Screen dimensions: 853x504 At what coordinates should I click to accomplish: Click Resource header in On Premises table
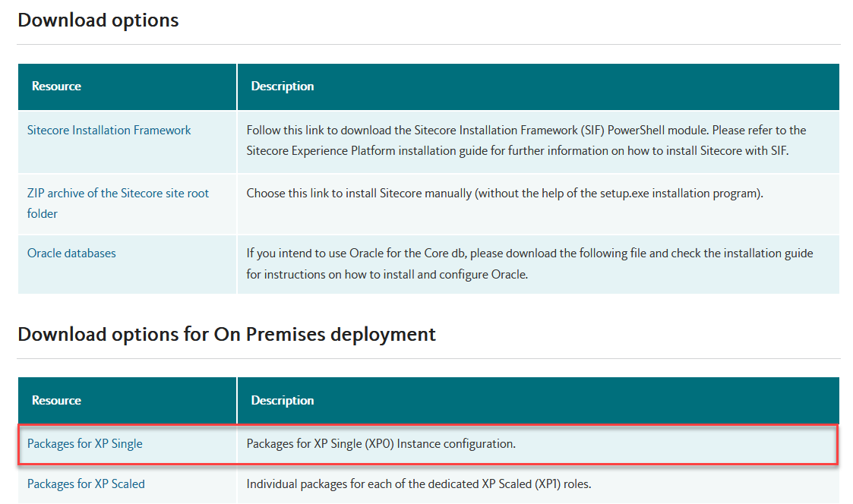(56, 401)
